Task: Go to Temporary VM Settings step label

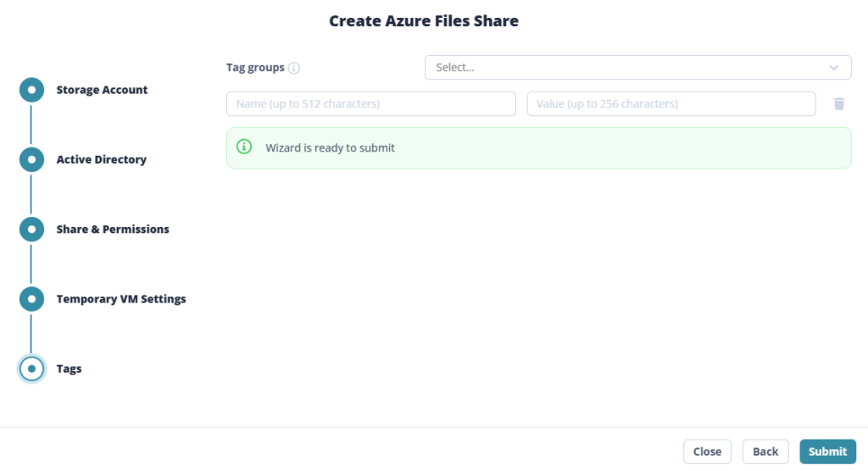Action: pyautogui.click(x=121, y=299)
